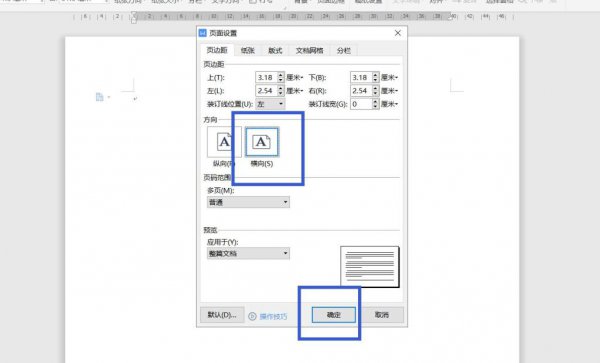Viewport: 600px width, 363px height.
Task: Increase 装订线宽(G) gutter width with up arrow
Action: [376, 101]
